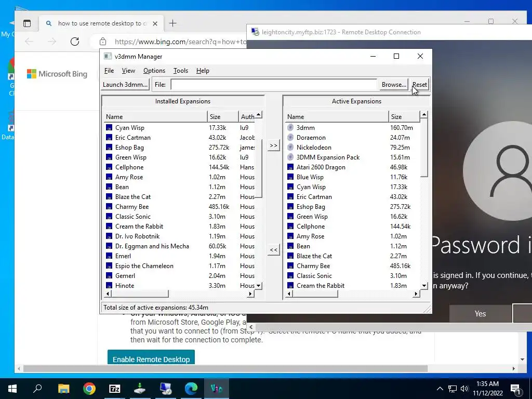Open the Tools menu
This screenshot has height=399, width=532.
pyautogui.click(x=180, y=71)
